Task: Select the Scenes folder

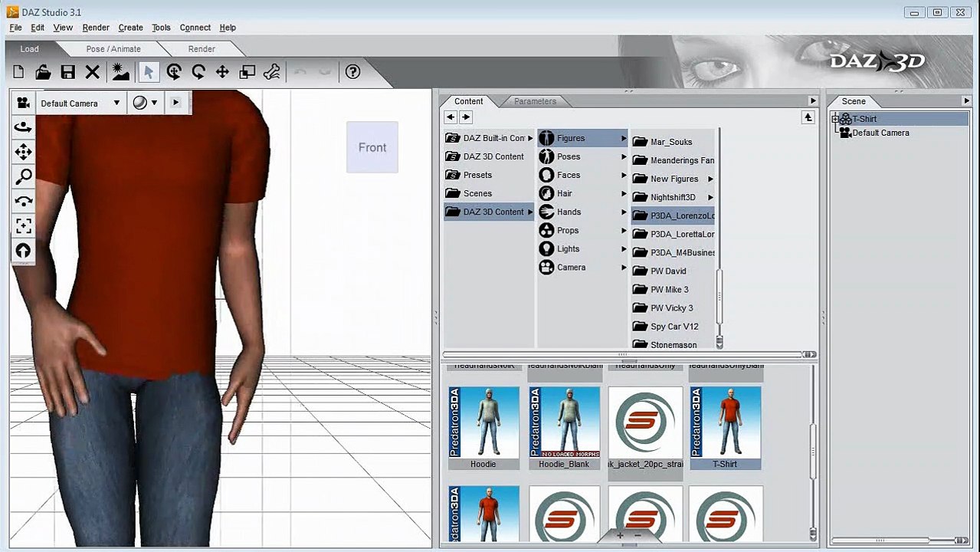Action: [489, 193]
